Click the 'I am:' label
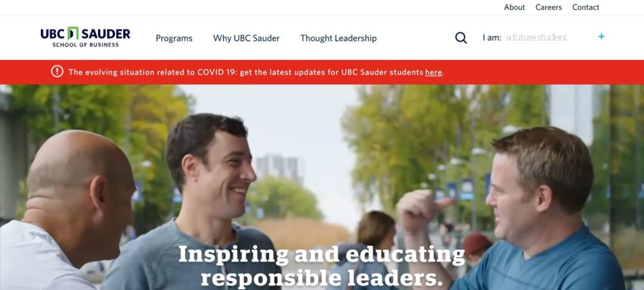Image resolution: width=644 pixels, height=290 pixels. 492,38
